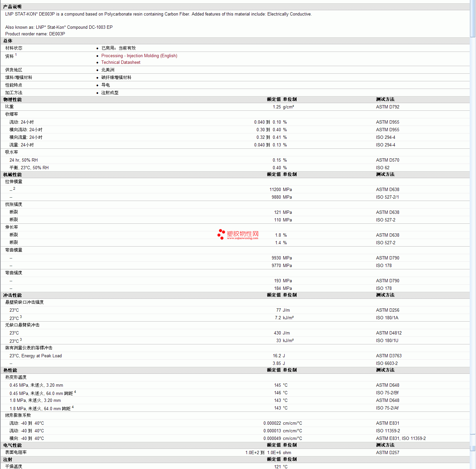Click the 线形膨胀系数 property label

[18, 415]
